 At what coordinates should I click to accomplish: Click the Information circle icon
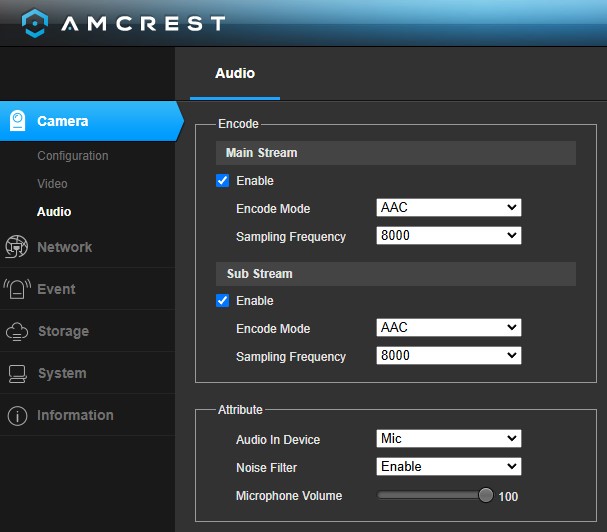(17, 416)
